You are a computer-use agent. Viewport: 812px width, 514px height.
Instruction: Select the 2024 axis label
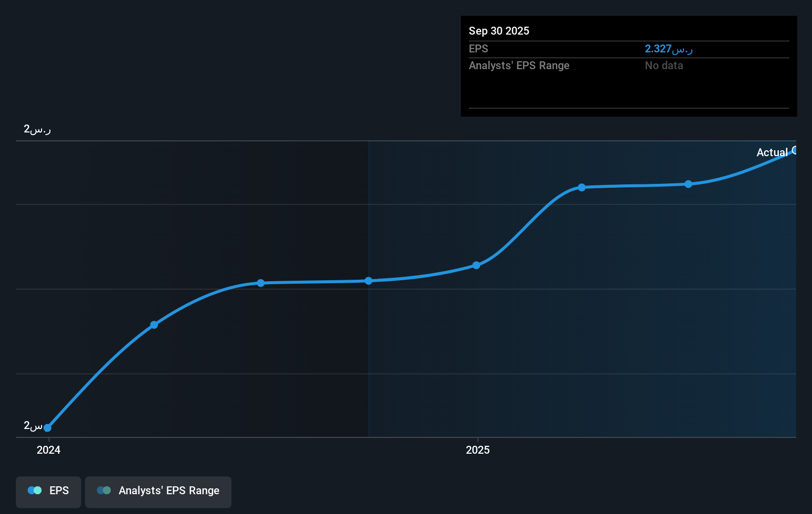click(48, 450)
